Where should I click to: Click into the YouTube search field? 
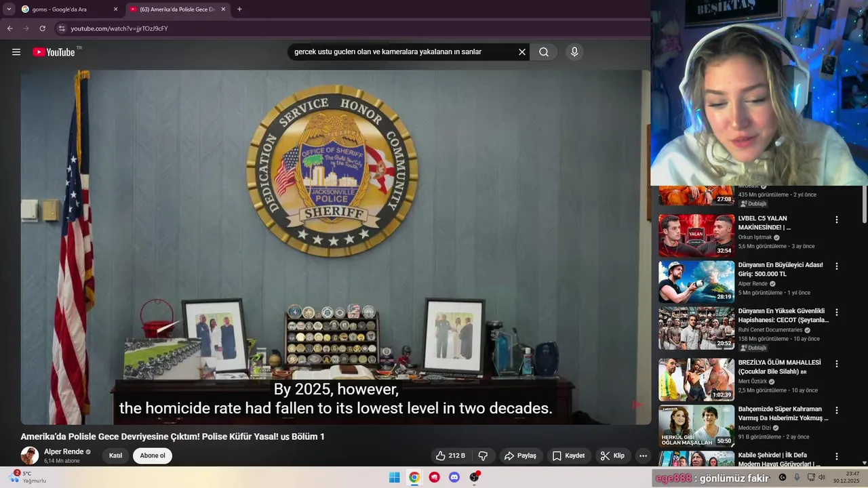[x=403, y=52]
